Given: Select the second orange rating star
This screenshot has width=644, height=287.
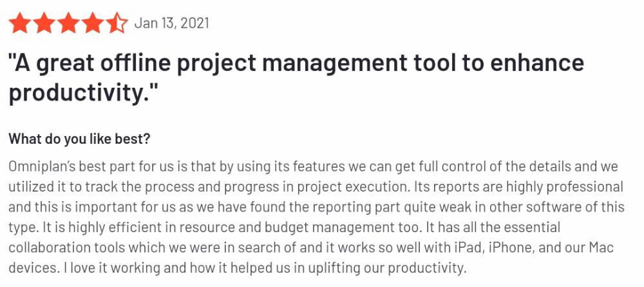Looking at the screenshot, I should coord(44,23).
